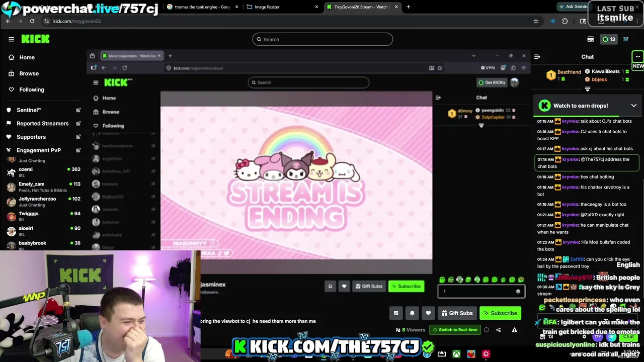The width and height of the screenshot is (644, 362).
Task: Click the outer Subscribe button below the video
Action: click(500, 313)
